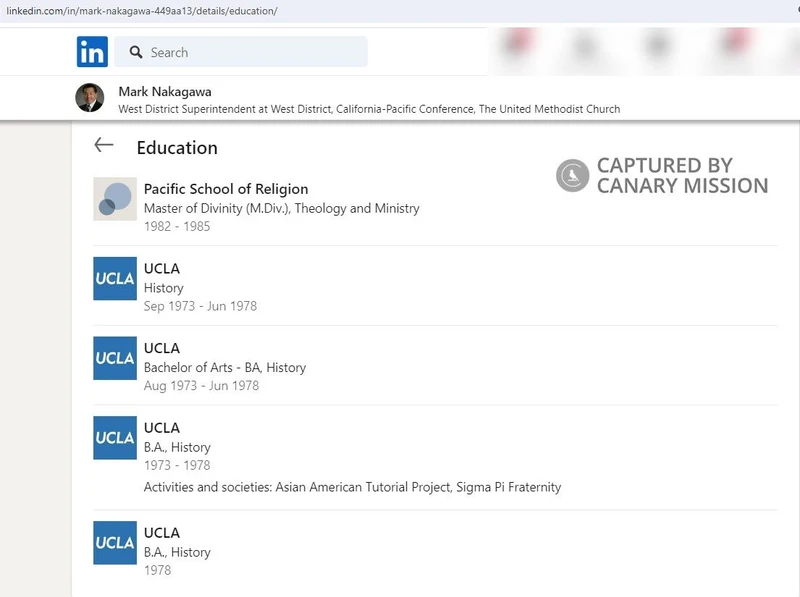Click Bachelor of Arts - BA, History text
Viewport: 800px width, 597px height.
click(x=225, y=367)
